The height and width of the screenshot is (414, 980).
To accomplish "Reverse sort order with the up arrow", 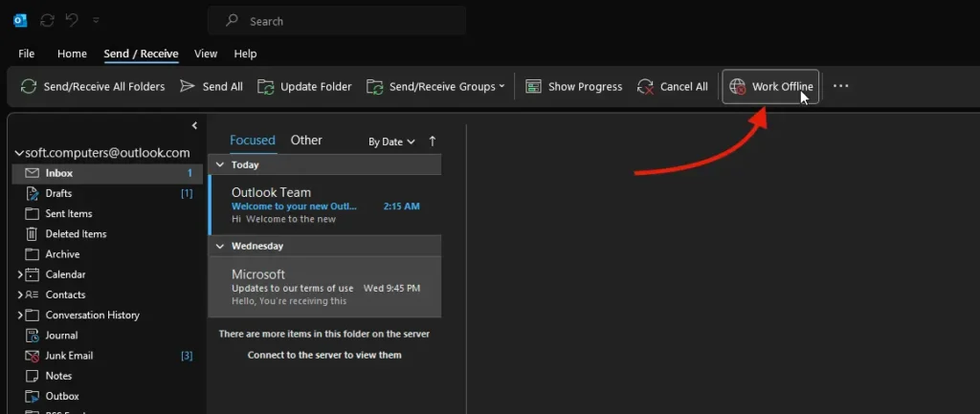I will pos(433,141).
